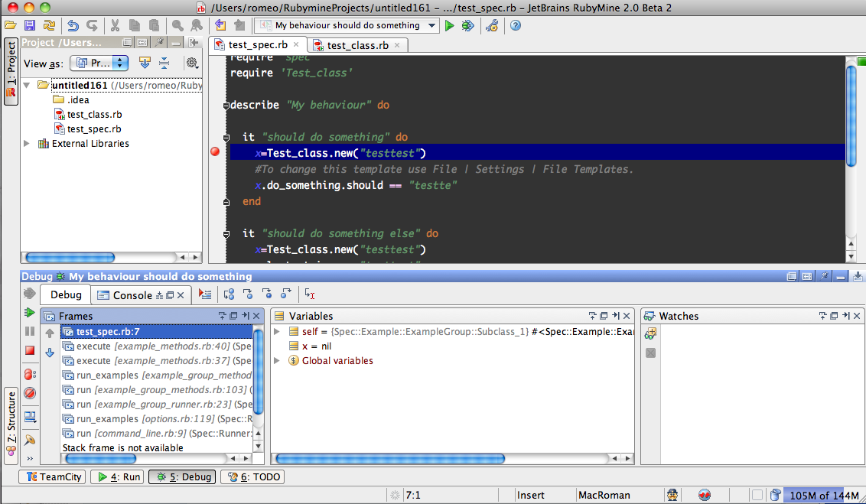
Task: Click the Open folder toolbar icon
Action: 11,25
